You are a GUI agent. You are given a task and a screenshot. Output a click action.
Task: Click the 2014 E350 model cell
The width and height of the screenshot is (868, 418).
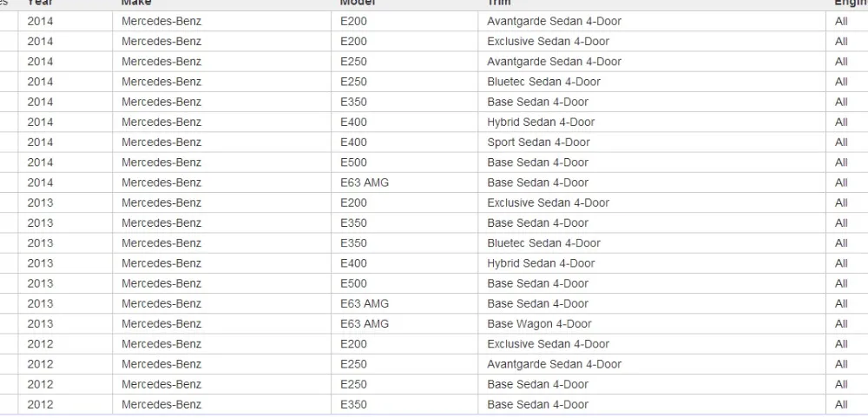(x=353, y=102)
